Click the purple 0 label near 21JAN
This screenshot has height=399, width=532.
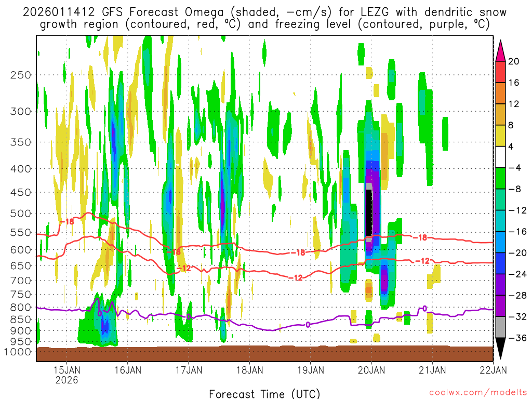(x=424, y=309)
